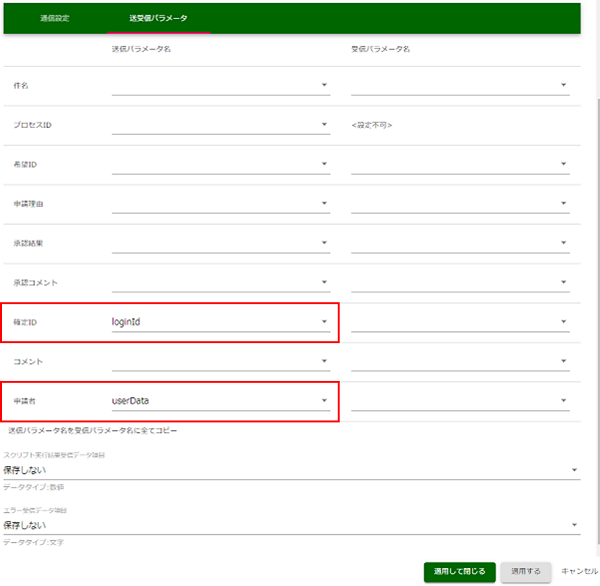
Task: Click the 適用して閉じる button
Action: pyautogui.click(x=459, y=571)
